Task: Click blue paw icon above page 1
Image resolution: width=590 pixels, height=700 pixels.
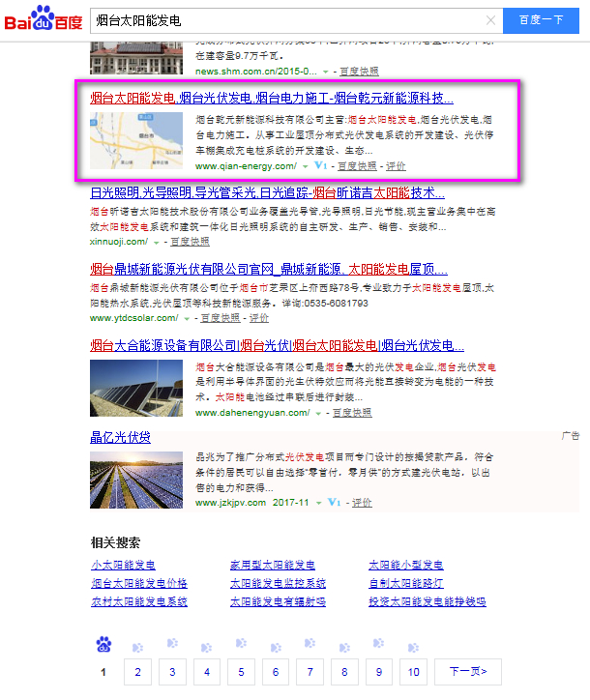Action: pos(103,644)
